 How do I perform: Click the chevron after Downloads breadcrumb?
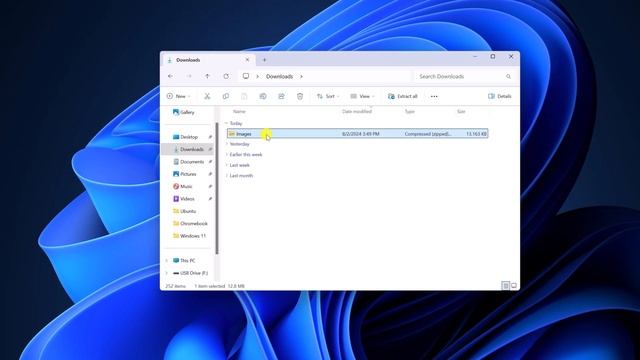301,76
